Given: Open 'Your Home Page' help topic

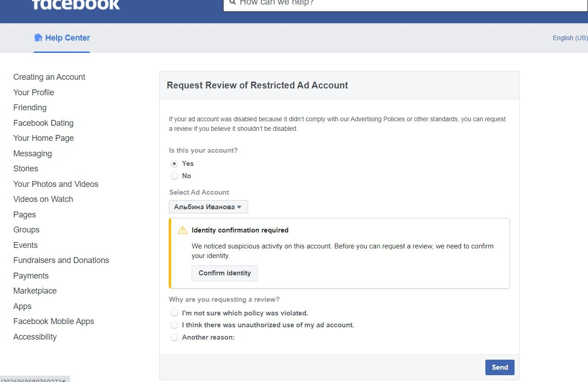Looking at the screenshot, I should [x=43, y=138].
